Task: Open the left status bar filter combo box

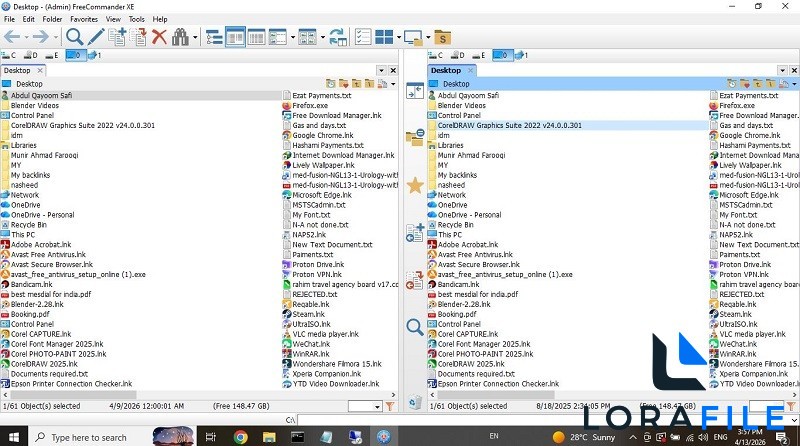Action: click(x=365, y=406)
